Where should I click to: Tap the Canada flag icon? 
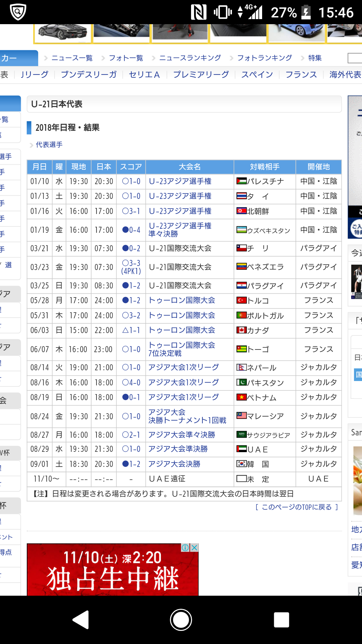(x=241, y=330)
